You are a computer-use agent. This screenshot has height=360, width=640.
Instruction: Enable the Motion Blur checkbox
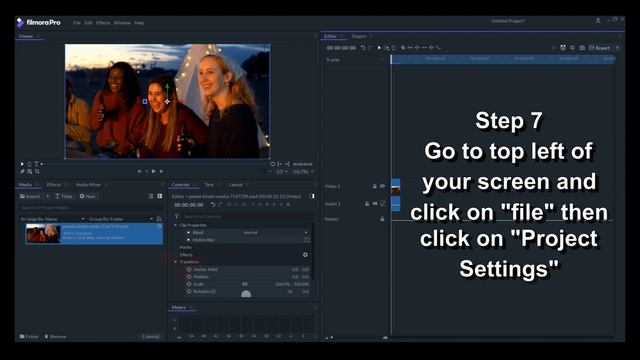coord(307,240)
